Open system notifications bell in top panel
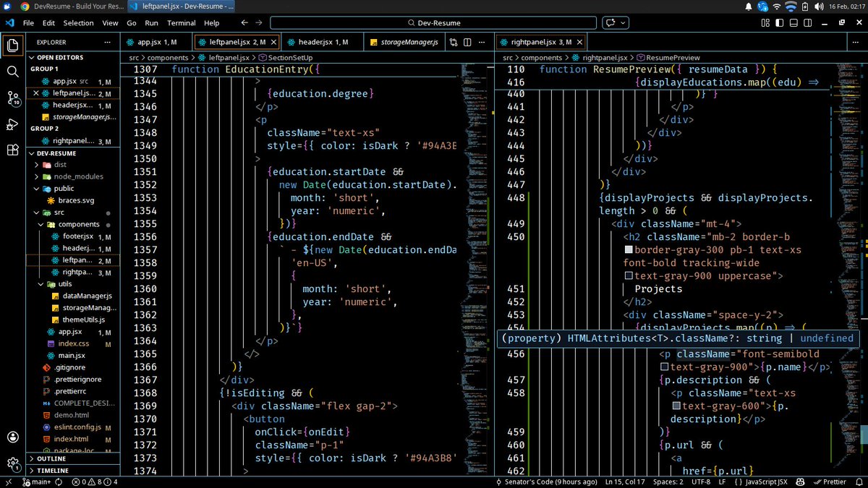868x488 pixels. 748,6
